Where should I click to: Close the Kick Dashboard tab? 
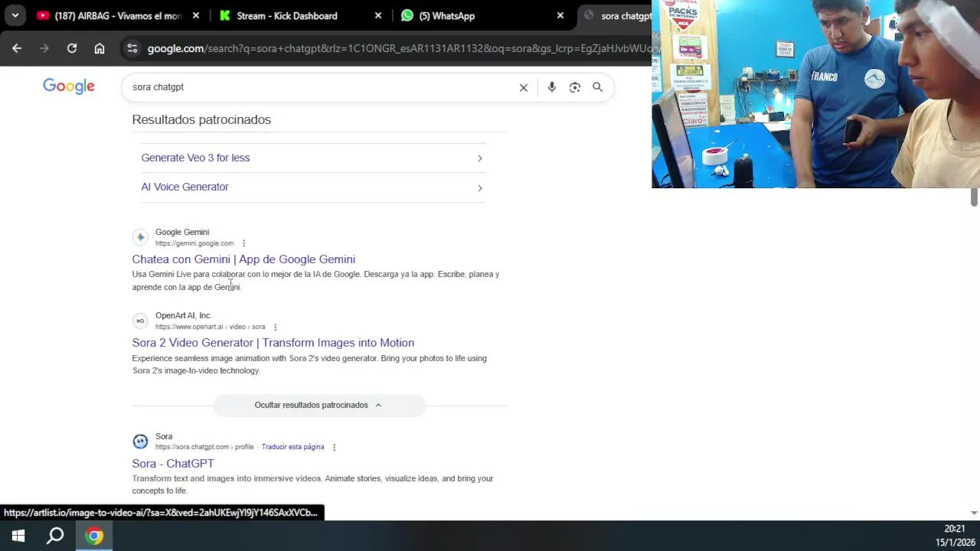pyautogui.click(x=378, y=15)
